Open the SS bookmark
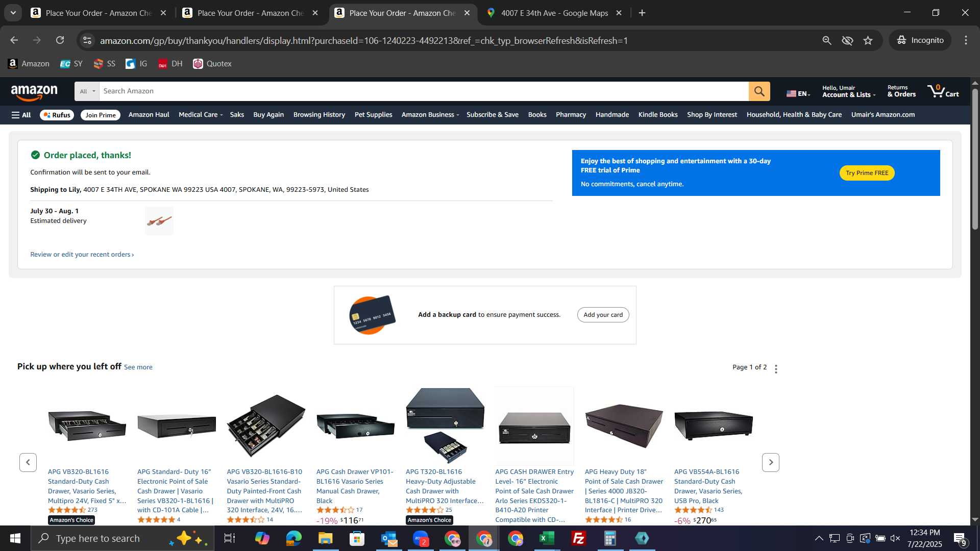This screenshot has height=551, width=980. click(x=105, y=64)
